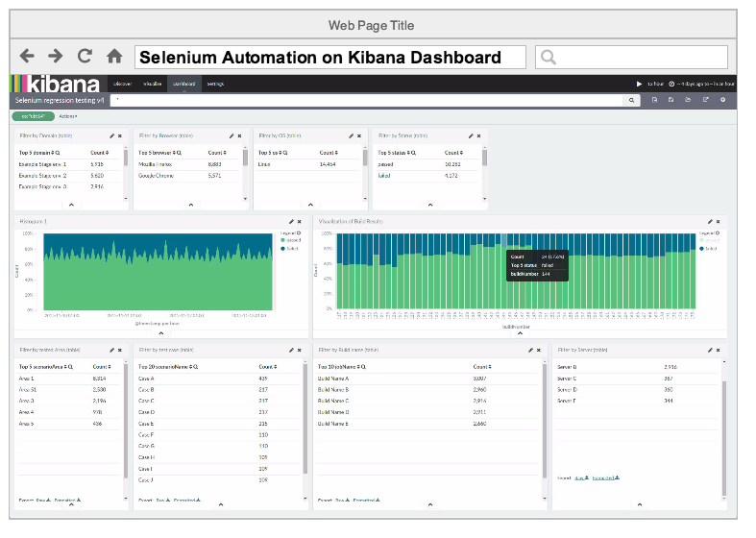Click the scrollbar in Filter by test case table
This screenshot has width=756, height=538.
[x=305, y=418]
